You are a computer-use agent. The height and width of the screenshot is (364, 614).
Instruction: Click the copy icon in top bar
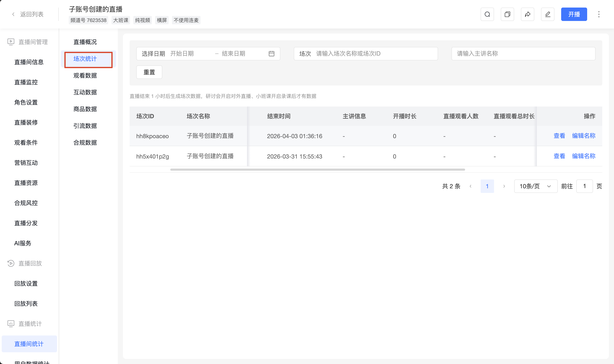(x=507, y=14)
